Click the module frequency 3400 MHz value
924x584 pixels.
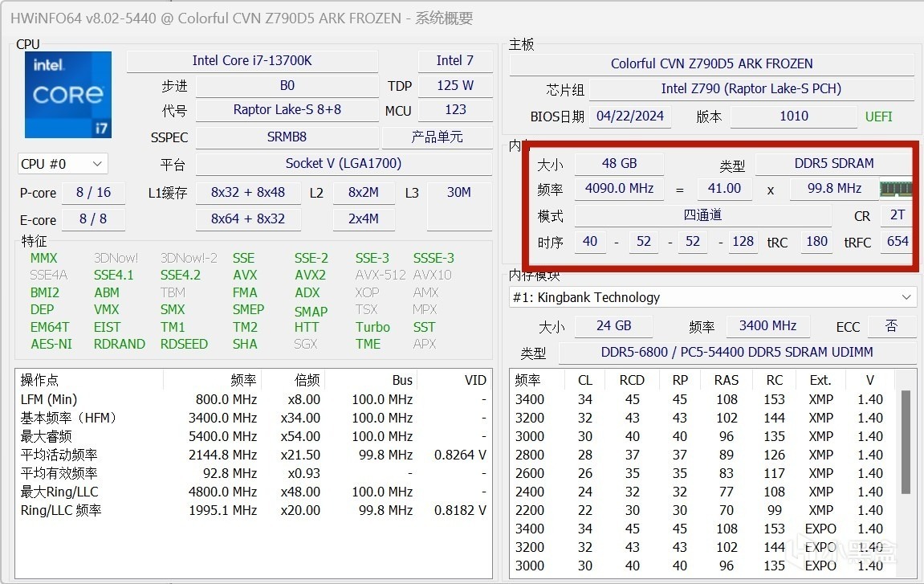click(767, 326)
